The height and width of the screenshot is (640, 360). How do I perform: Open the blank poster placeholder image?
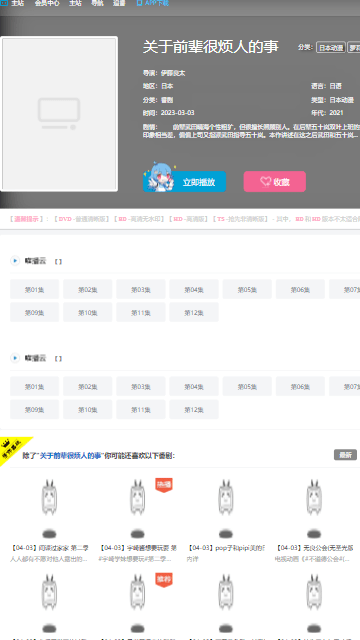coord(59,114)
